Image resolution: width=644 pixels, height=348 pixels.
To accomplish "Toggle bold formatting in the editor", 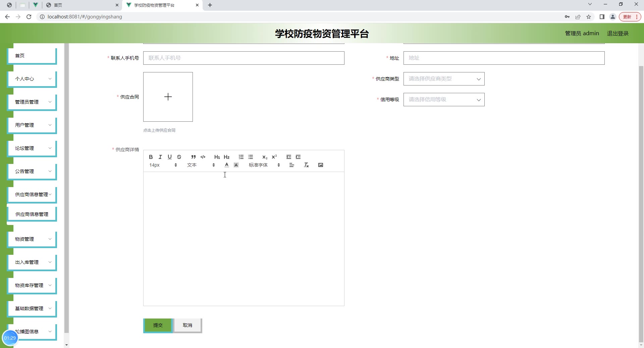I will [x=151, y=157].
